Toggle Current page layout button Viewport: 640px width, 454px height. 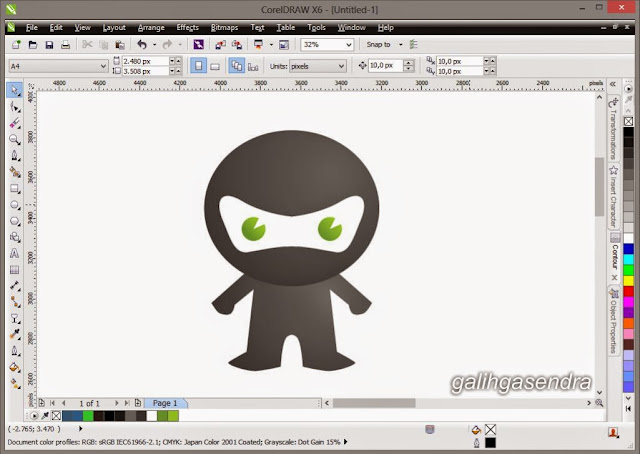253,66
